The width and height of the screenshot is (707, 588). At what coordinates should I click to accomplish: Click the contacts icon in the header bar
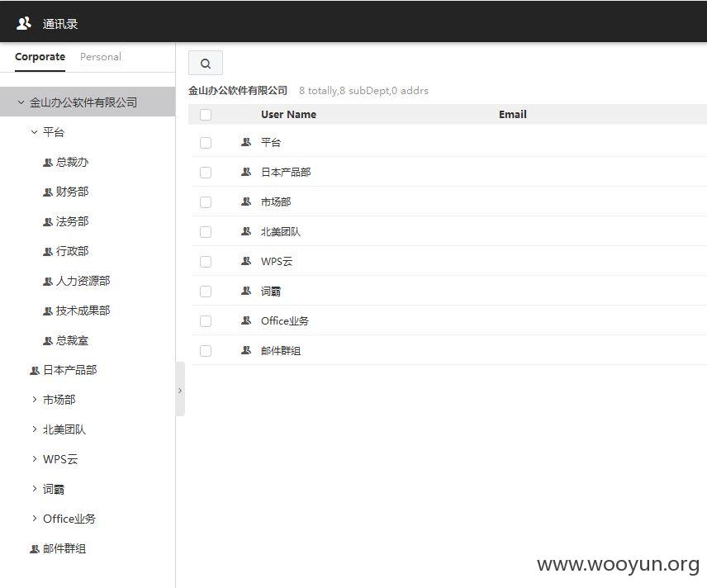(24, 23)
